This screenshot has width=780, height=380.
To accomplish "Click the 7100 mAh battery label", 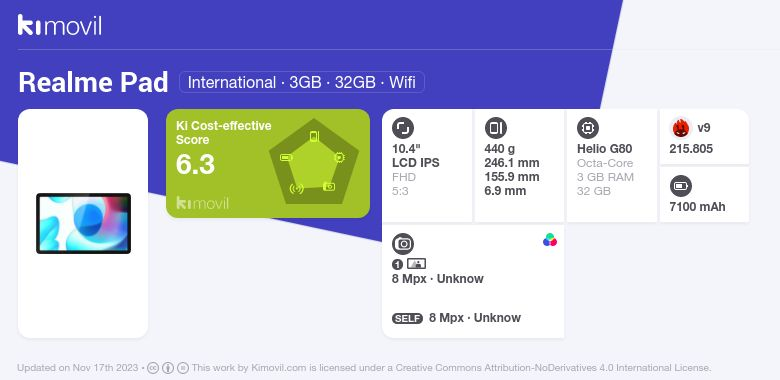I will click(697, 207).
